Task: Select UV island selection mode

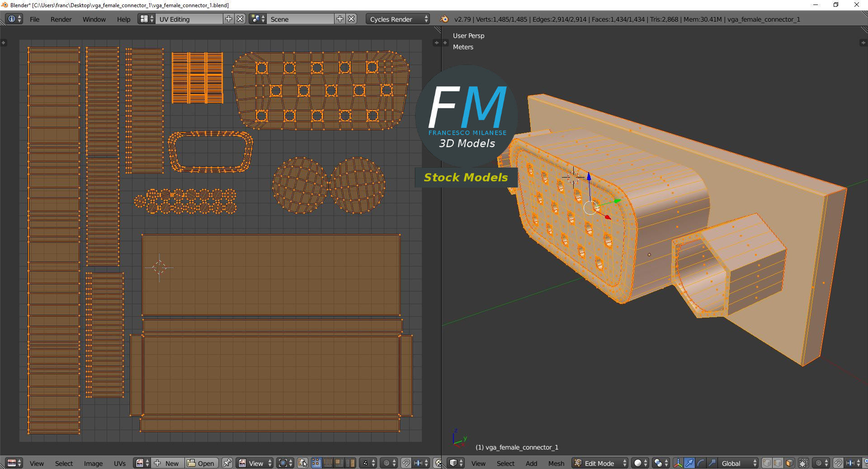Action: [x=350, y=463]
